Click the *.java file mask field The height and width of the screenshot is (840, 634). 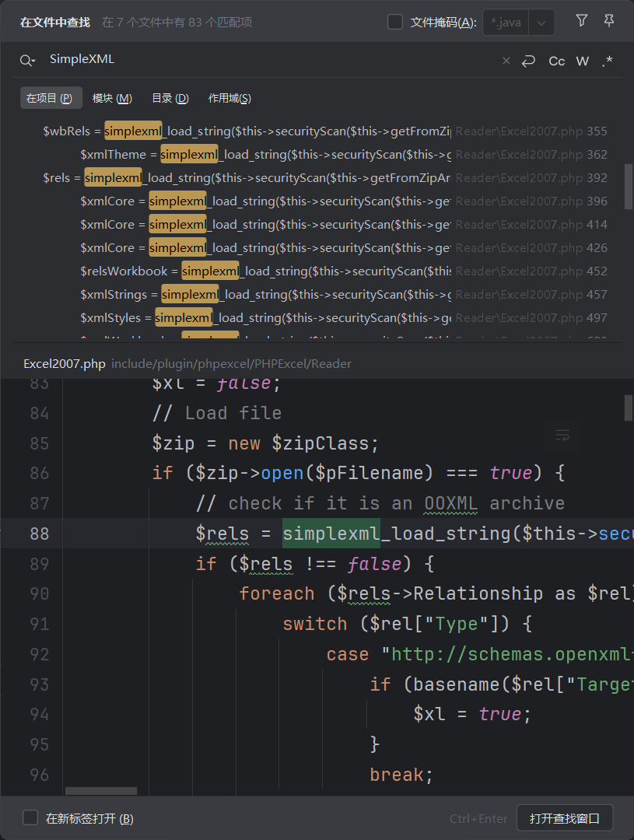(506, 23)
